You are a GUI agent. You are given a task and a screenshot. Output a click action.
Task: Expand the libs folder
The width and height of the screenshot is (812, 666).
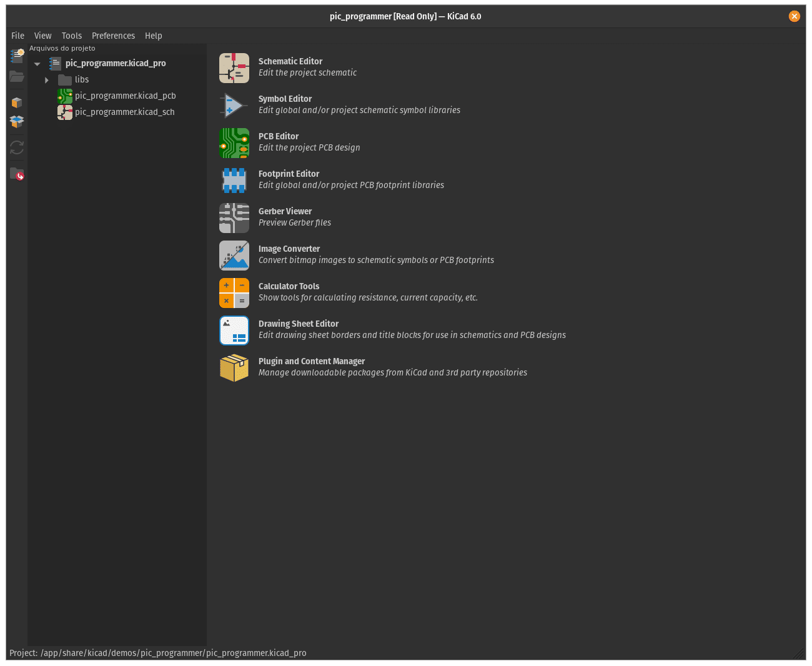pyautogui.click(x=47, y=80)
